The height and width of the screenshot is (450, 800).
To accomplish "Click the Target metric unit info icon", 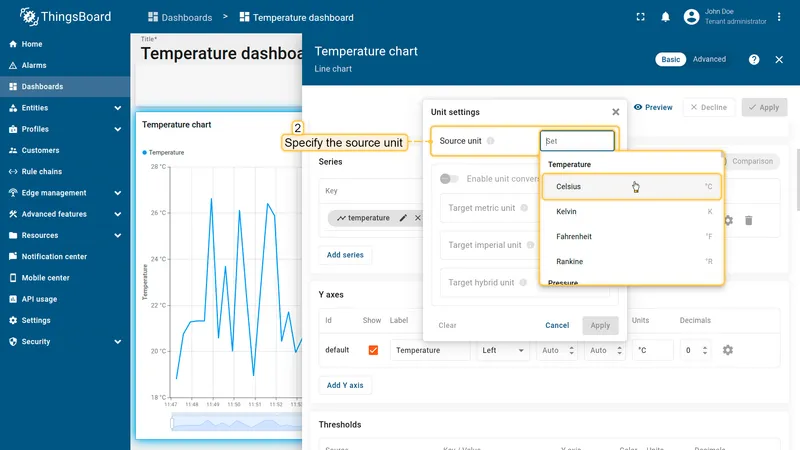I will [x=524, y=208].
